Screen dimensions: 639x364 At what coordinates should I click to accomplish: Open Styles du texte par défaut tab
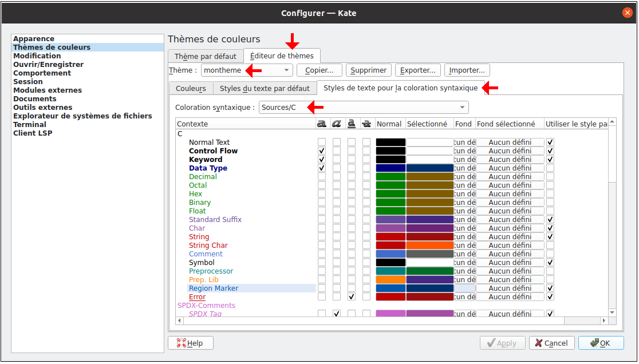pyautogui.click(x=265, y=88)
